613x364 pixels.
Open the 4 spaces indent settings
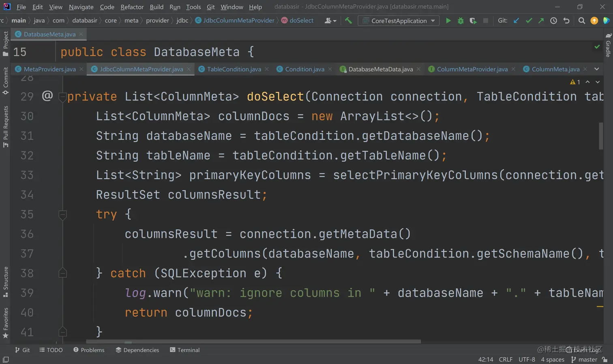point(552,360)
